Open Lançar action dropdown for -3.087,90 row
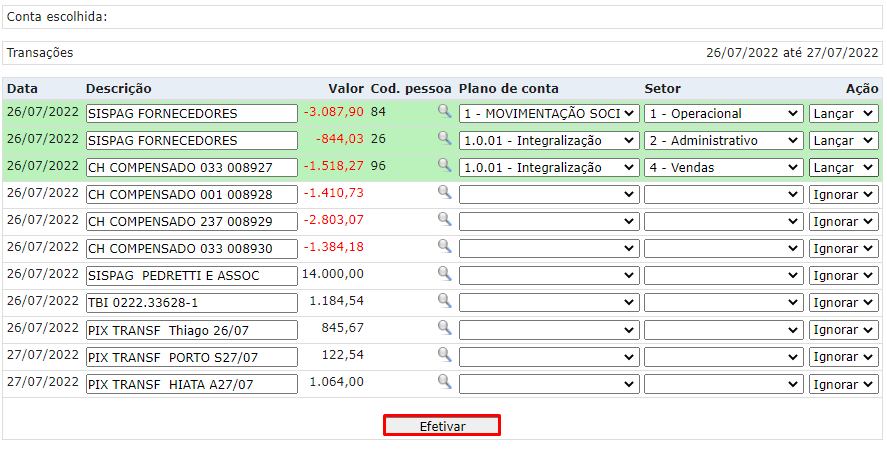The width and height of the screenshot is (887, 453). point(843,114)
